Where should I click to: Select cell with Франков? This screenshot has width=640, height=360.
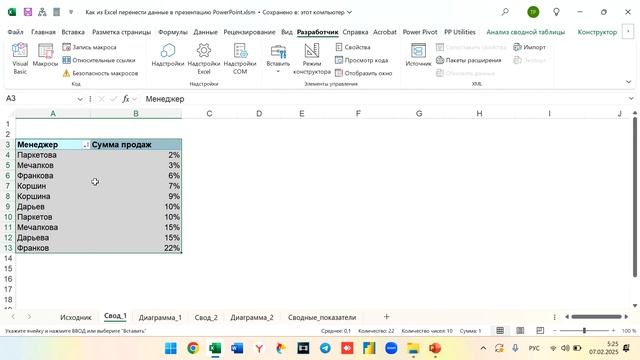53,248
